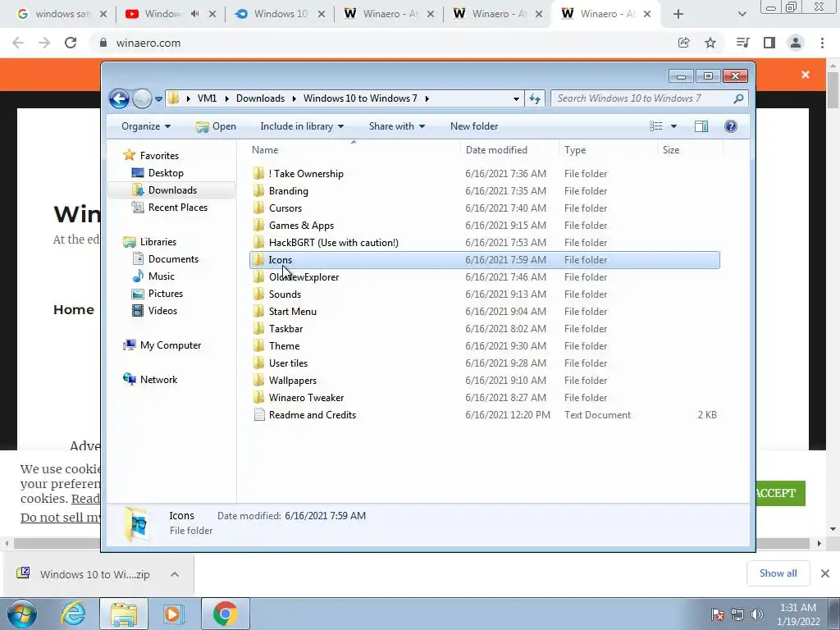Image resolution: width=840 pixels, height=630 pixels.
Task: Sort by the Name column header
Action: coord(354,151)
